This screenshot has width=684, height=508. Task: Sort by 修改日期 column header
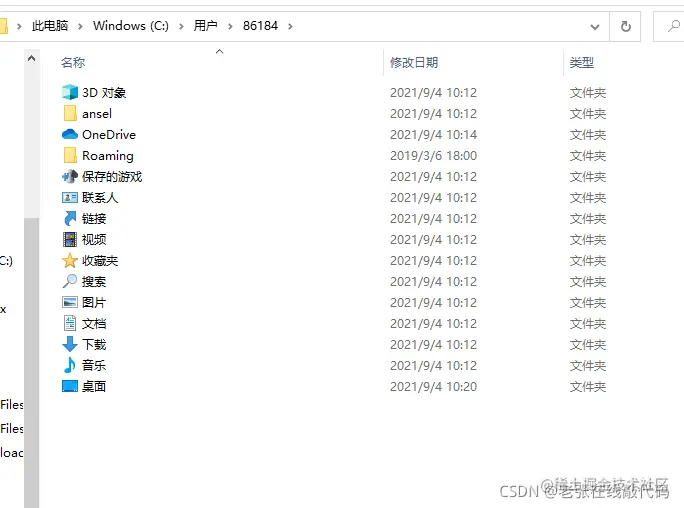click(414, 62)
